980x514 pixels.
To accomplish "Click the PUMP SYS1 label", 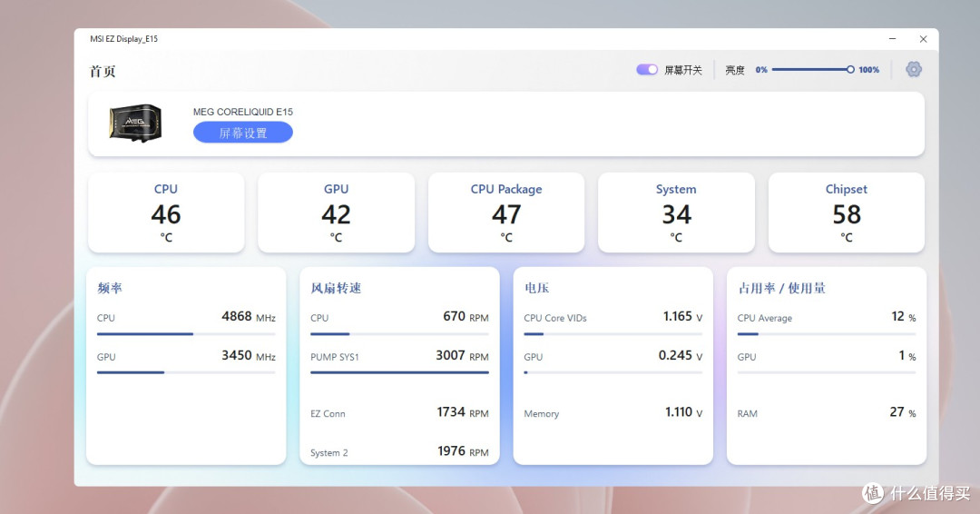I will pos(334,357).
